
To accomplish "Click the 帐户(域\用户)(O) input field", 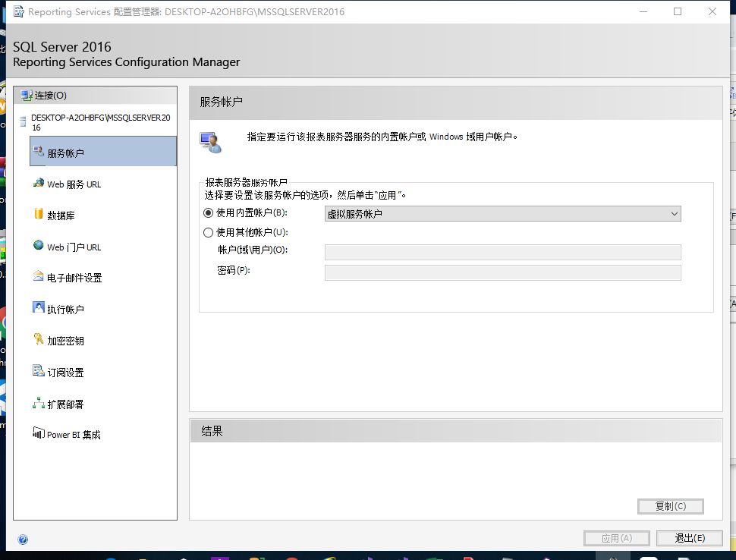I will pyautogui.click(x=503, y=252).
